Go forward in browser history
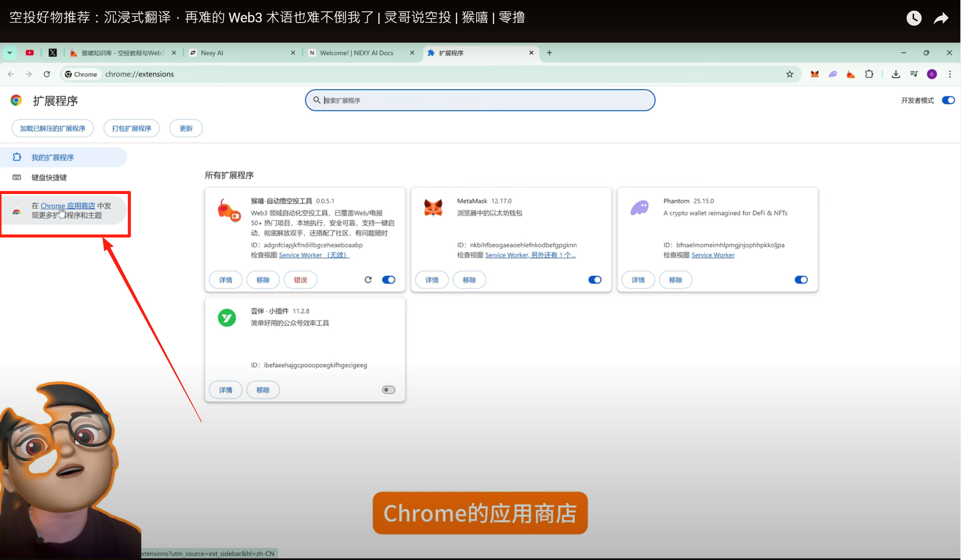This screenshot has height=560, width=961. click(29, 74)
